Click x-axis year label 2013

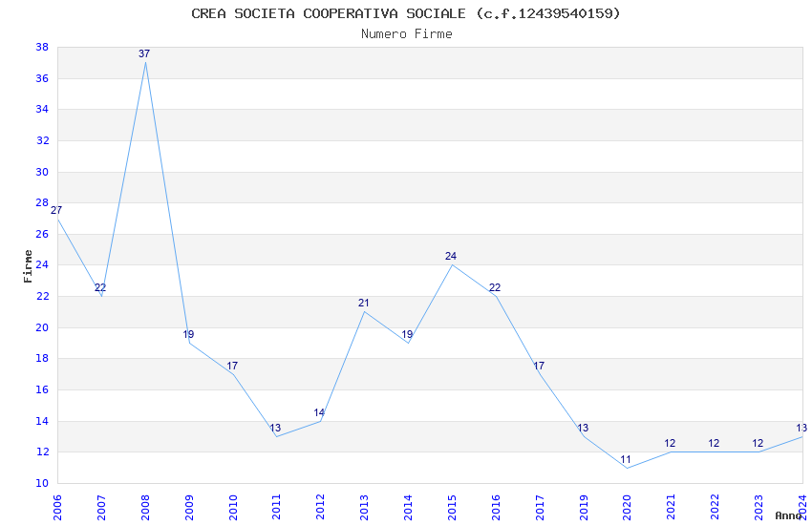pos(364,507)
